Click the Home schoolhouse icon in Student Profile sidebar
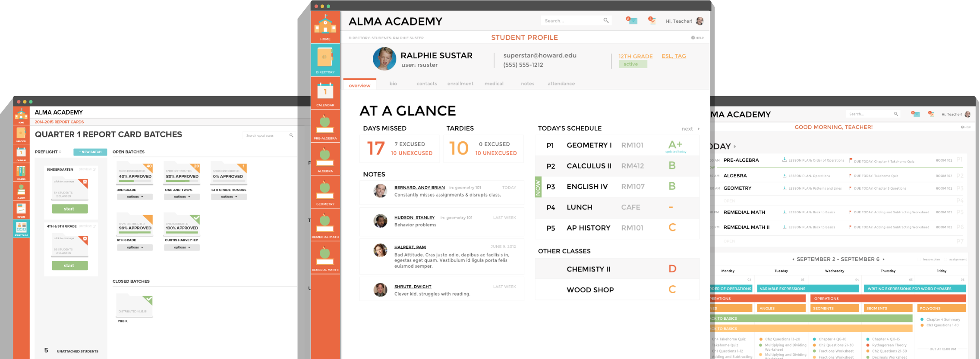Image resolution: width=980 pixels, height=359 pixels. [325, 26]
